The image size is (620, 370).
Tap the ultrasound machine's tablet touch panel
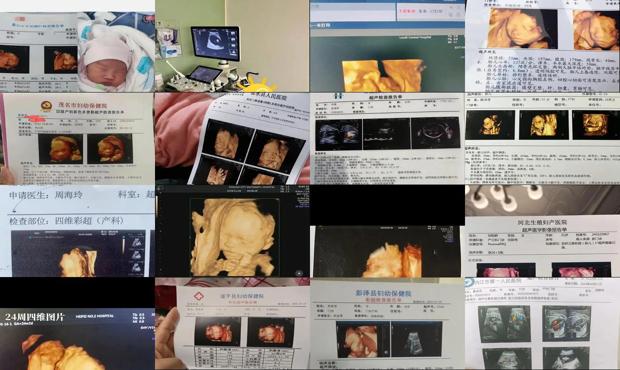[204, 74]
